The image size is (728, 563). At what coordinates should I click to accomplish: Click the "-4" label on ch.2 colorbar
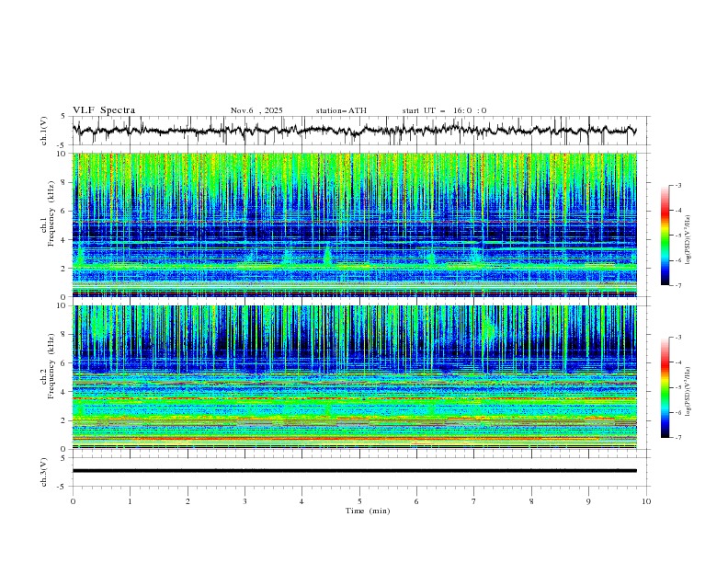point(677,362)
